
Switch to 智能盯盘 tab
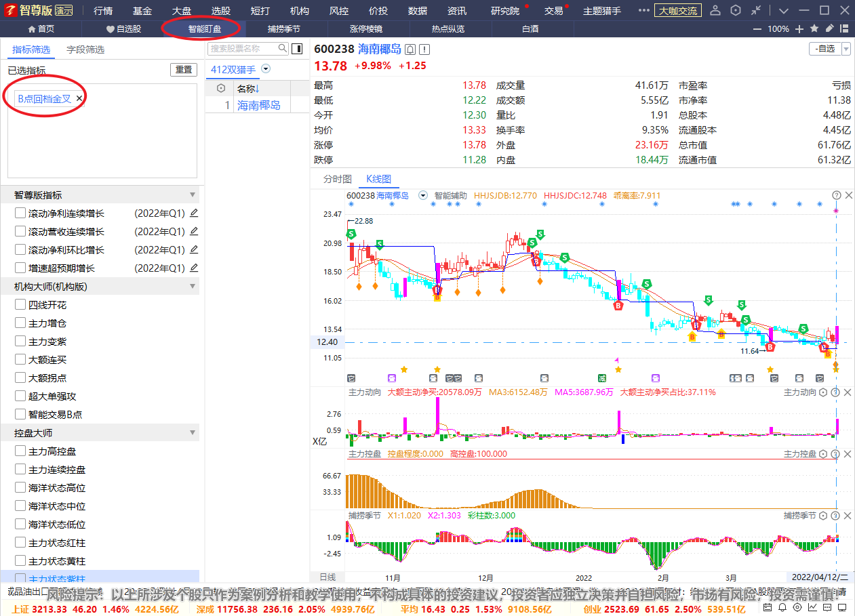click(205, 29)
